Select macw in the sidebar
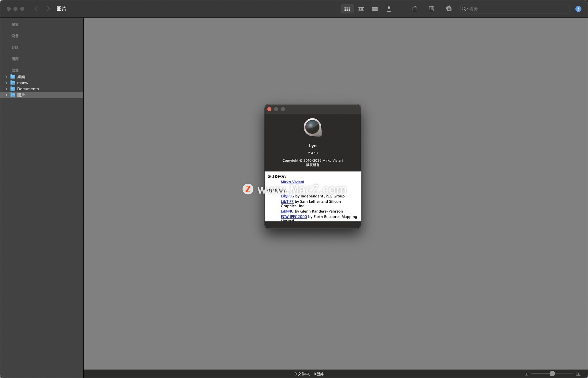 [x=42, y=83]
